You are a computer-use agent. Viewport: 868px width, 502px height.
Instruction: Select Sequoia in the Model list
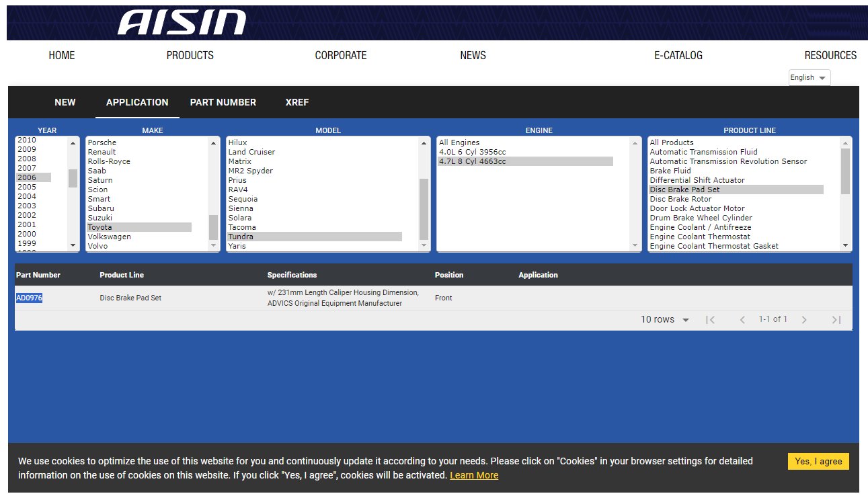pyautogui.click(x=243, y=199)
